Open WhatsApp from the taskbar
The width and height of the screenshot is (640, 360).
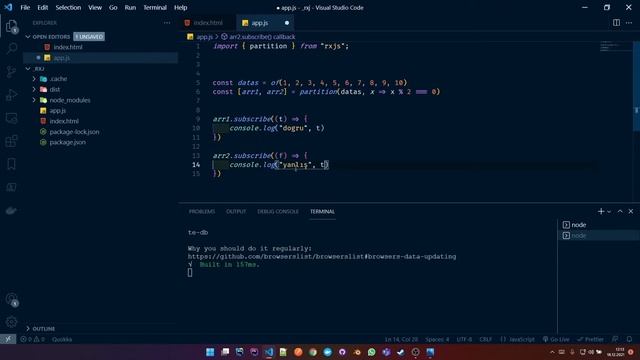371,352
